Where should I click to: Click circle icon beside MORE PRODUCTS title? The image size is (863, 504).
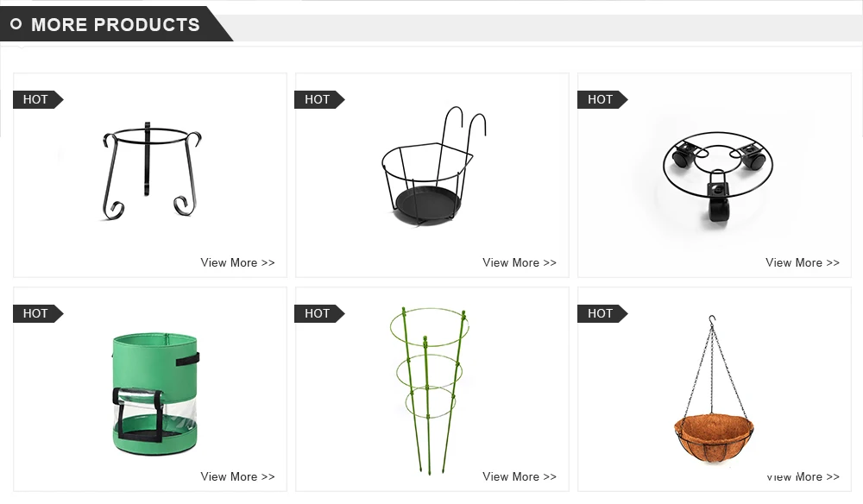pyautogui.click(x=16, y=23)
